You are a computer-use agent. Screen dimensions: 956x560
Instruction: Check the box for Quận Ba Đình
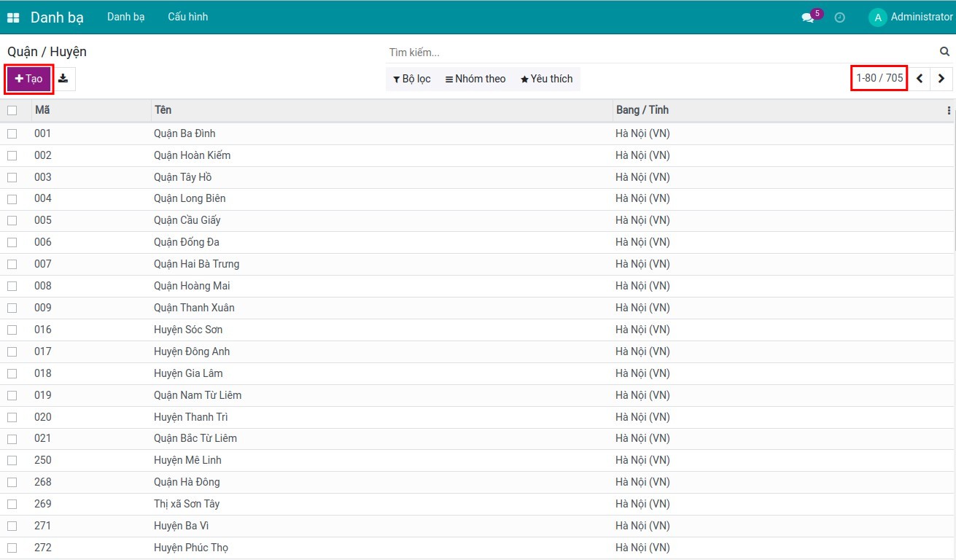coord(12,133)
